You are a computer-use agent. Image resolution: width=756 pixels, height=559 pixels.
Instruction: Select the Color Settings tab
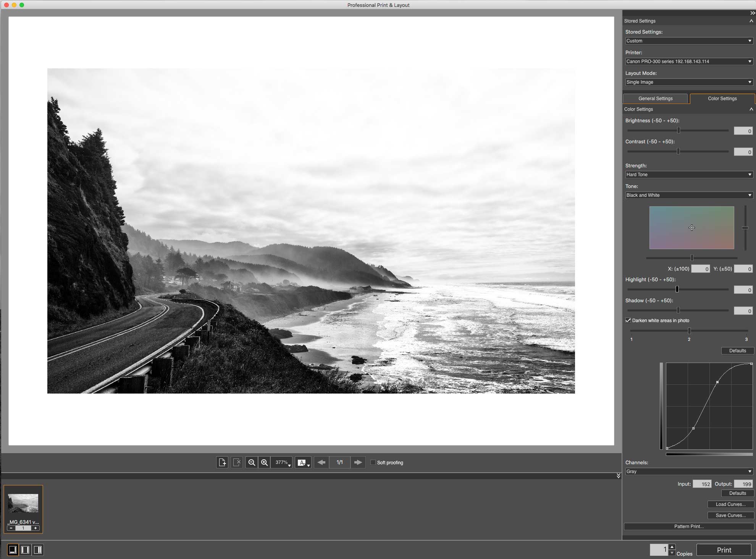click(722, 99)
